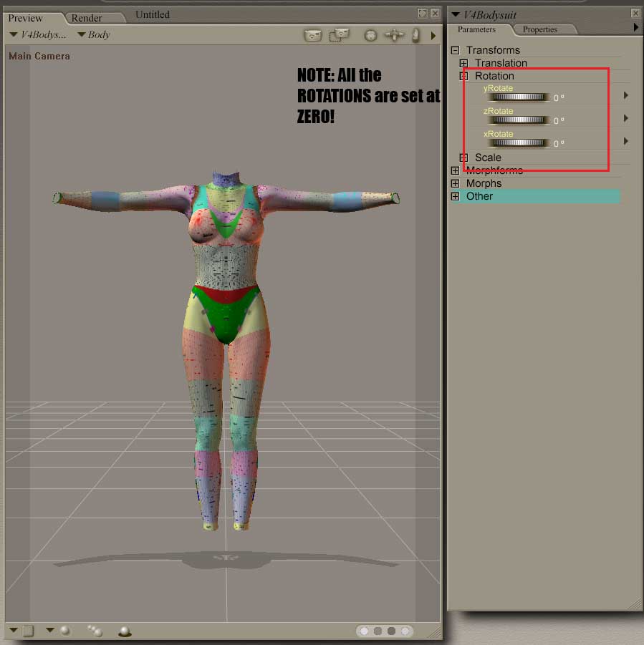The image size is (644, 645).
Task: Select the last display-style dot at bottom right
Action: point(405,631)
